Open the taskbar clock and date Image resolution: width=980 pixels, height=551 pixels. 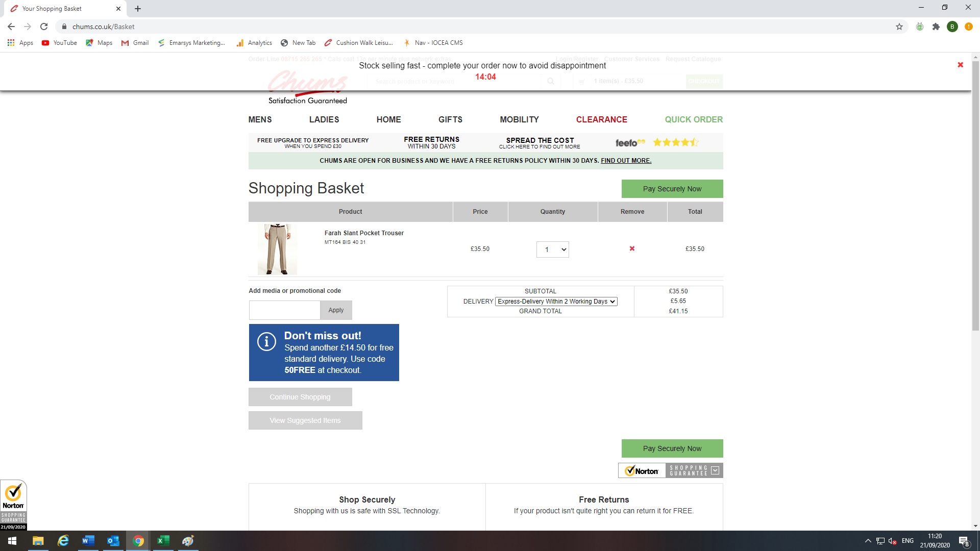[x=935, y=541]
